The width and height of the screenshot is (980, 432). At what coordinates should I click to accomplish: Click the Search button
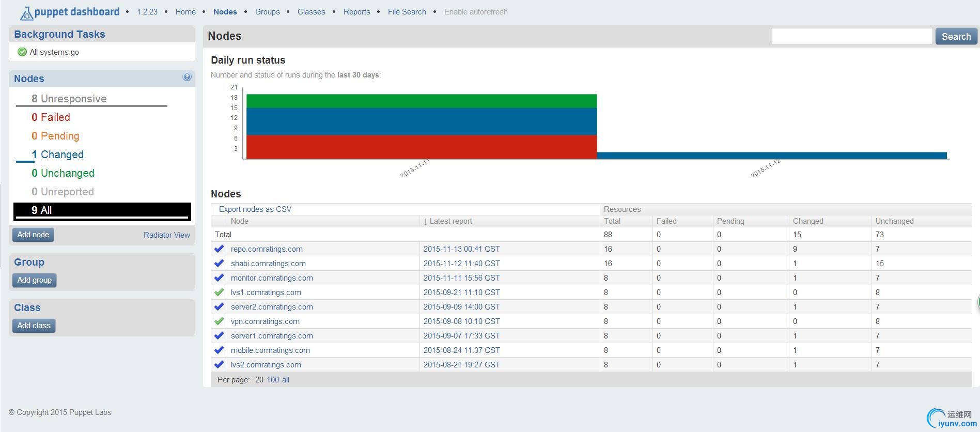pyautogui.click(x=956, y=36)
